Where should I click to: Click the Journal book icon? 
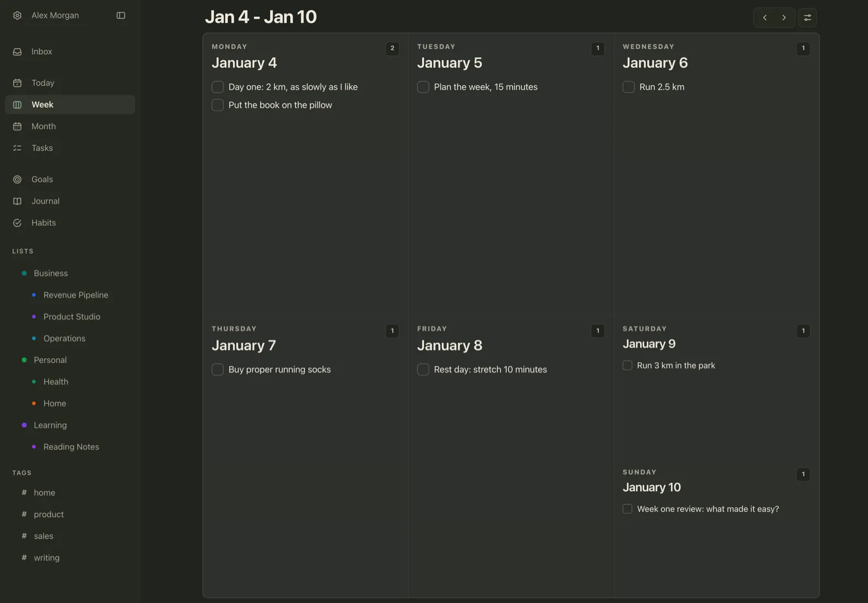(x=17, y=201)
